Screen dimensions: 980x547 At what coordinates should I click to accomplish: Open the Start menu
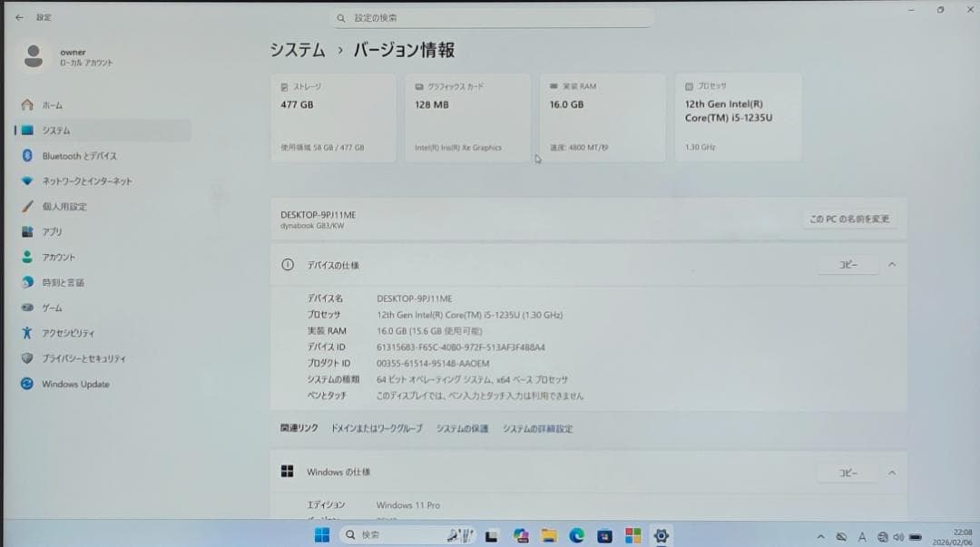[x=321, y=535]
